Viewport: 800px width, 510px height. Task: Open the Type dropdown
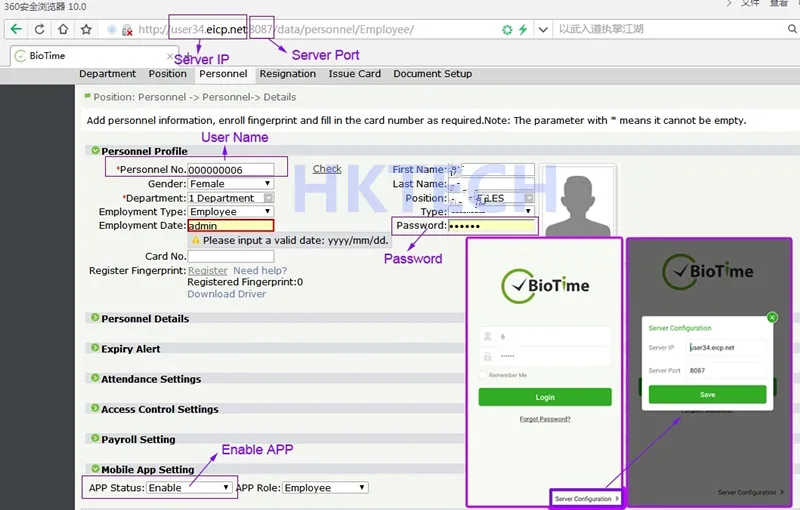[x=491, y=211]
